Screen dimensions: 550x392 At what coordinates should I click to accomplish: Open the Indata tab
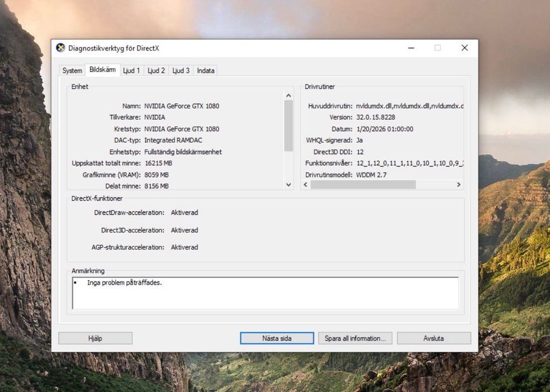[206, 70]
